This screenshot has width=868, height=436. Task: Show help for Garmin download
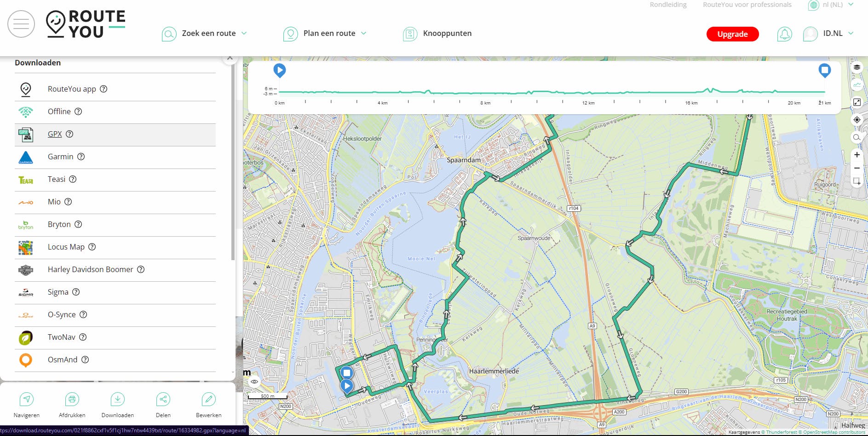81,157
